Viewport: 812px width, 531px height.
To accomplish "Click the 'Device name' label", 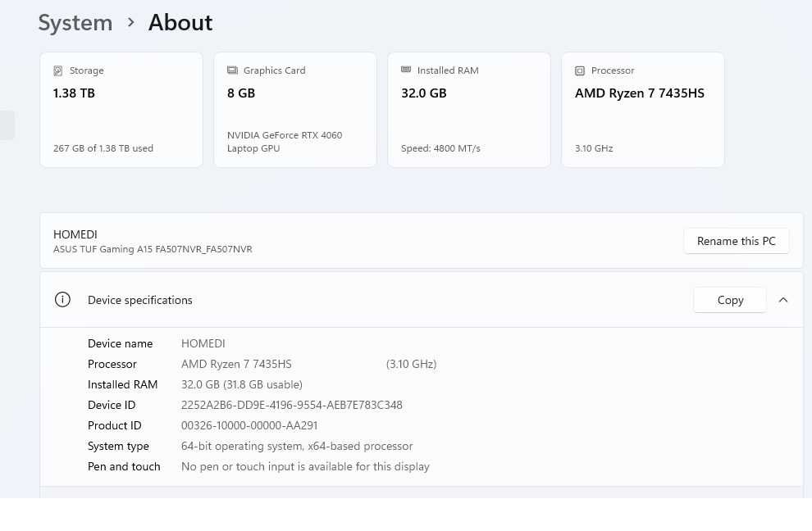I will [x=120, y=343].
